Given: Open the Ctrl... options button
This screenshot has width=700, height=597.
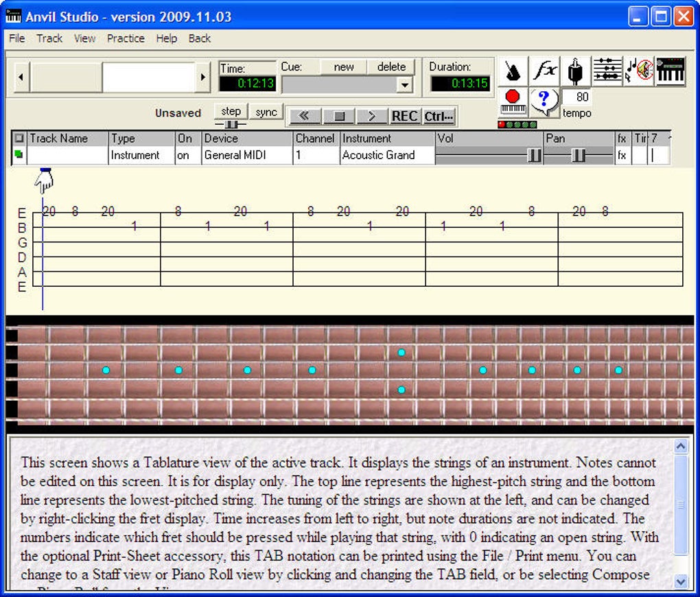Looking at the screenshot, I should pos(439,116).
